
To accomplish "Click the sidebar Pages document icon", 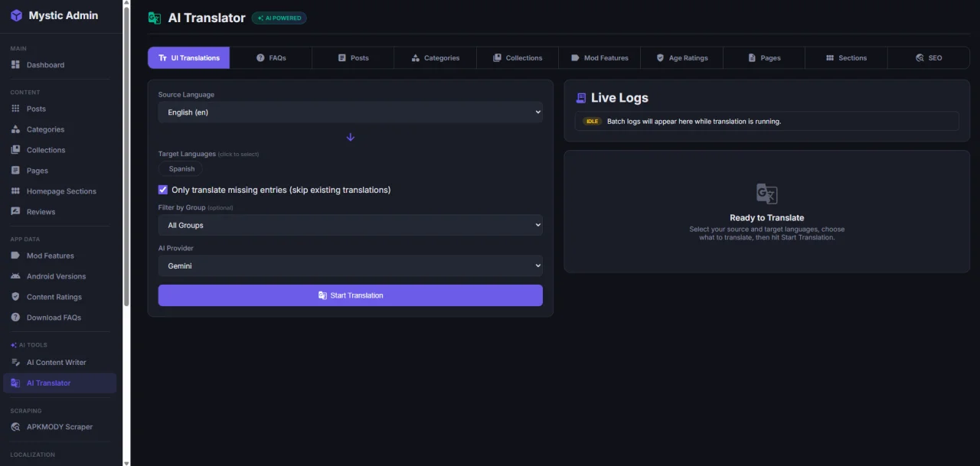I will [x=15, y=171].
